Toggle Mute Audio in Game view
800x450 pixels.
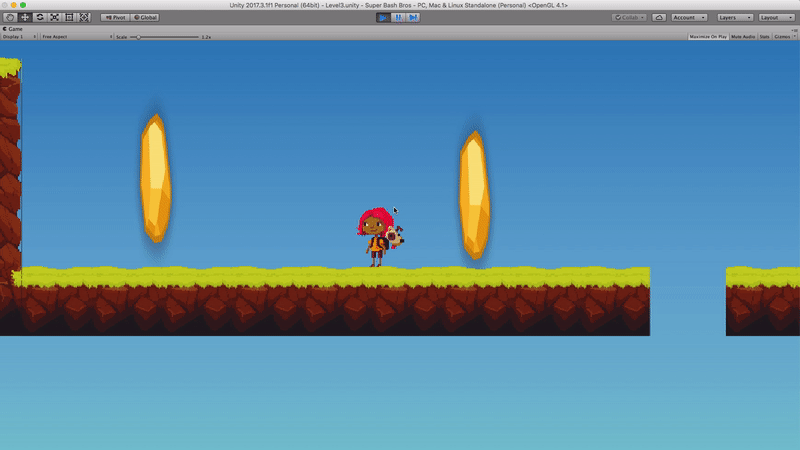[742, 37]
